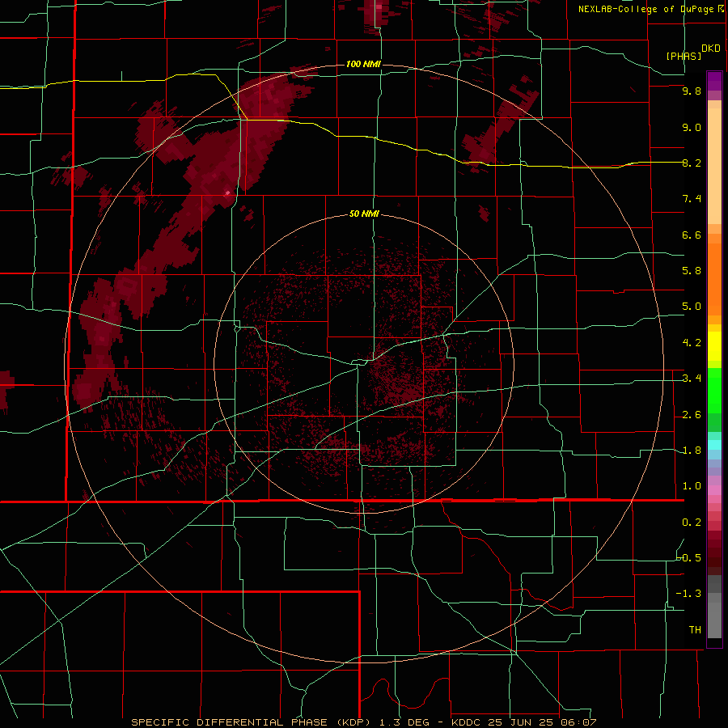Select the 6.6 scale value

click(x=692, y=235)
